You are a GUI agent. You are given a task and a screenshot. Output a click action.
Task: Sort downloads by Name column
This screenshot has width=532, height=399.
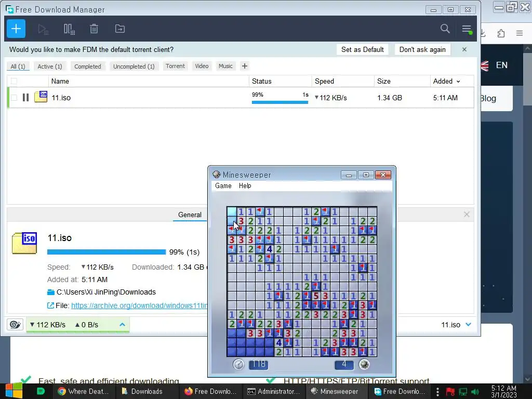click(60, 82)
